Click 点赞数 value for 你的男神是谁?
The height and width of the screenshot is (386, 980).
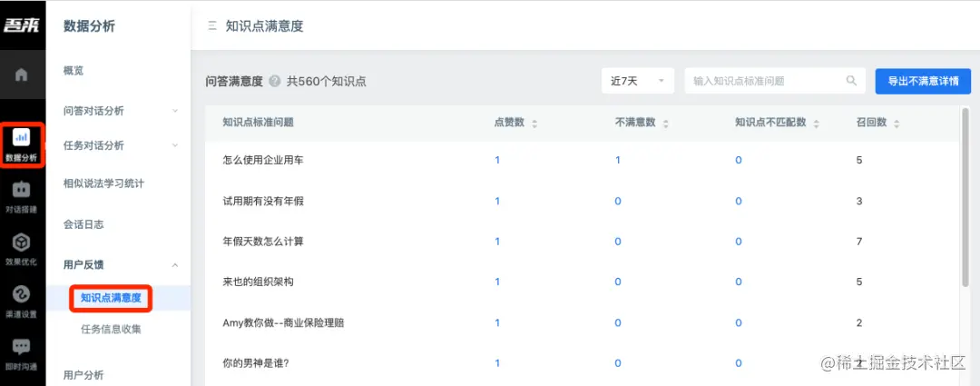pos(497,363)
